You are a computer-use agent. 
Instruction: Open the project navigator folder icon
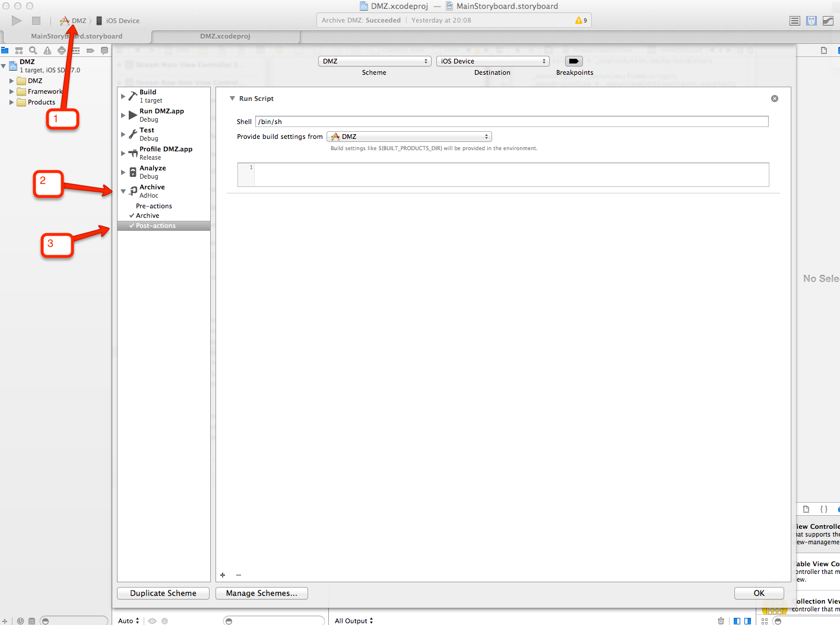[x=5, y=50]
